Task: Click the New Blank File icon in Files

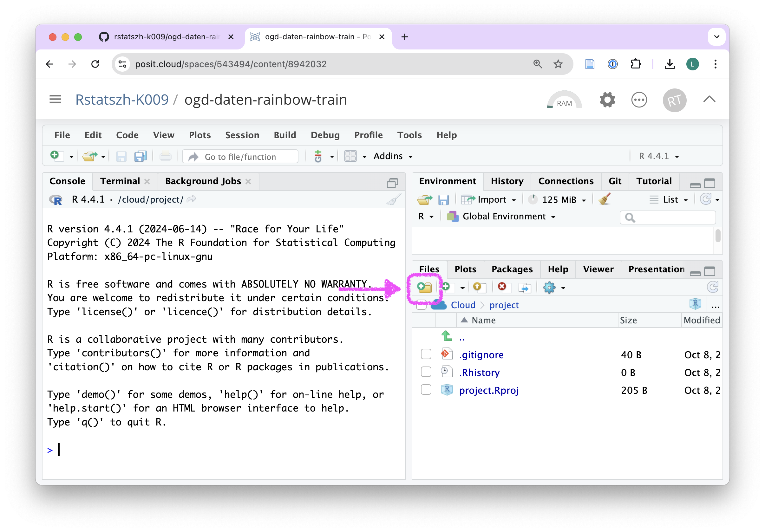Action: [448, 287]
